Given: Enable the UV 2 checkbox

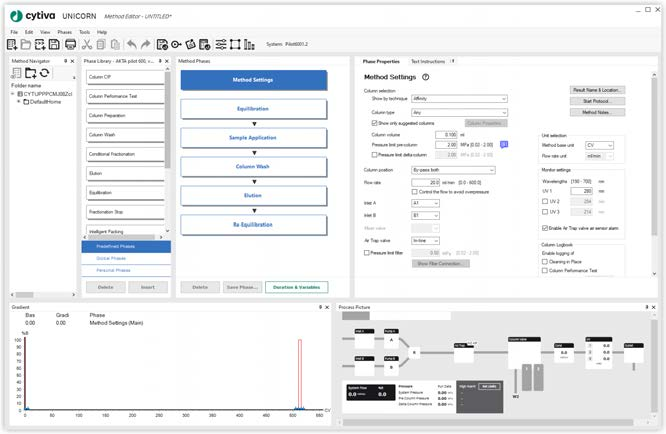Looking at the screenshot, I should coord(545,201).
